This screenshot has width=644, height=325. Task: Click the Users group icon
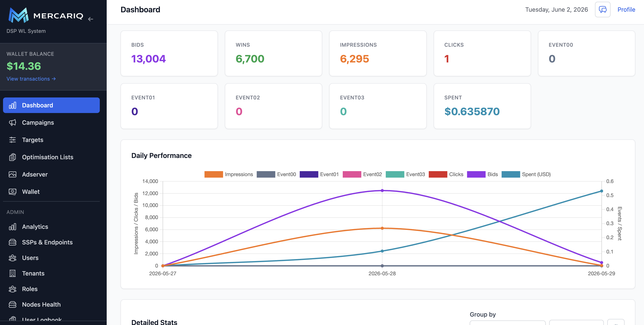(x=13, y=258)
